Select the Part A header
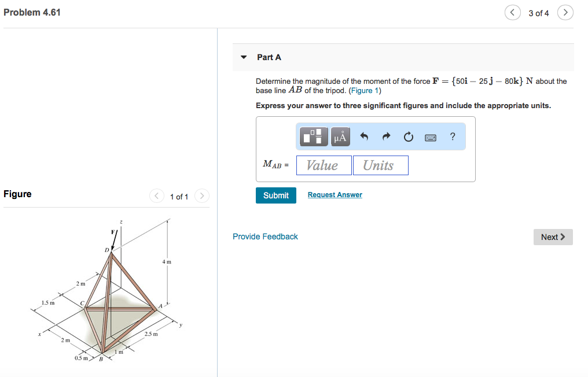Image resolution: width=588 pixels, height=377 pixels. pos(269,57)
